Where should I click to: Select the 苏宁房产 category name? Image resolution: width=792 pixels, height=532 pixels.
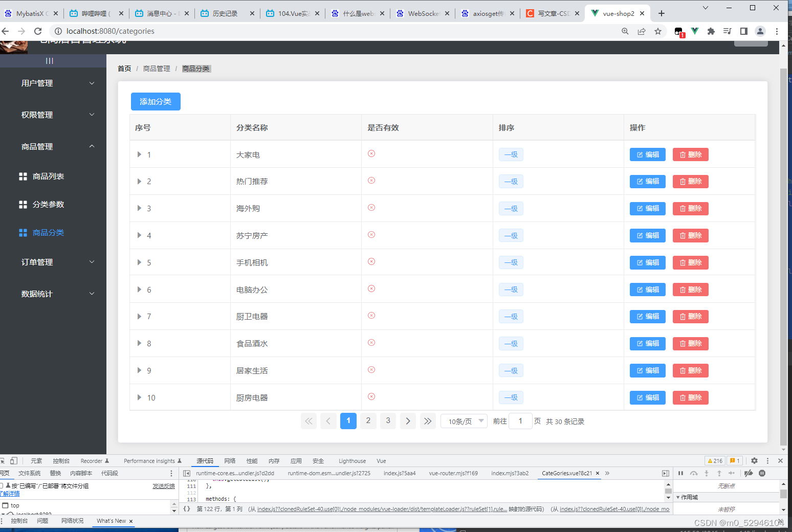pyautogui.click(x=252, y=236)
